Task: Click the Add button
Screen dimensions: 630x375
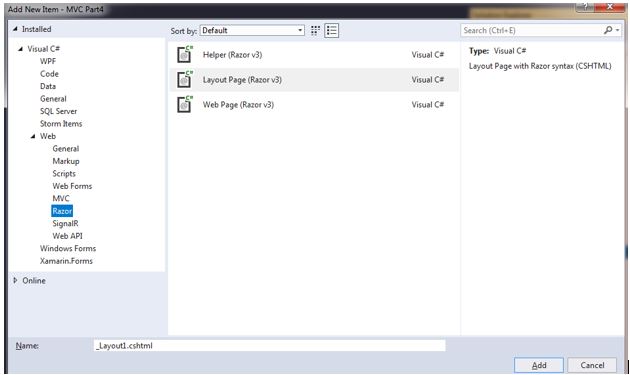Action: coord(538,365)
